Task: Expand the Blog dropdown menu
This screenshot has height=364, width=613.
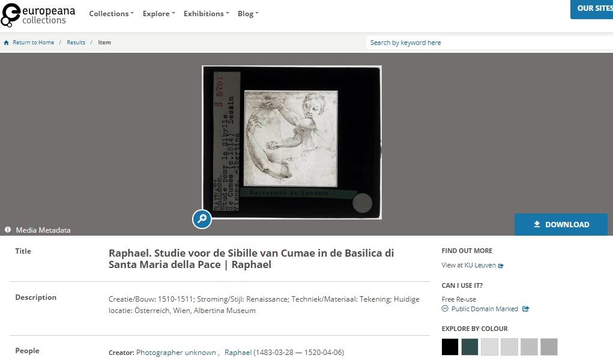Action: click(248, 14)
